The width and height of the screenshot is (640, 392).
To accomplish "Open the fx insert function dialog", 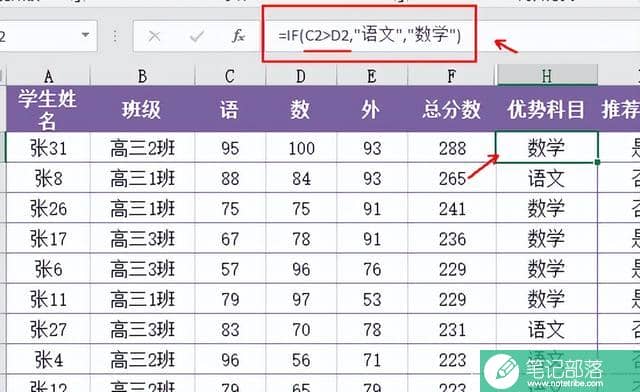I will [238, 36].
